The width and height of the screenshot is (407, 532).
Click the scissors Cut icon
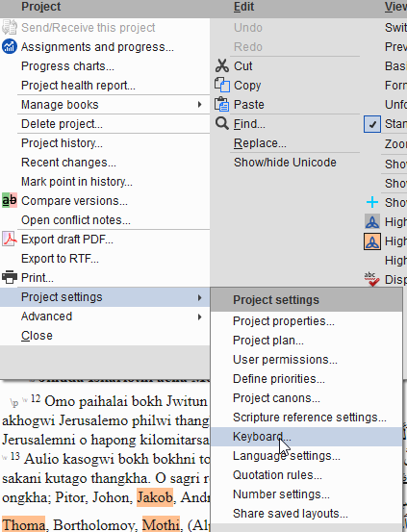[x=222, y=66]
